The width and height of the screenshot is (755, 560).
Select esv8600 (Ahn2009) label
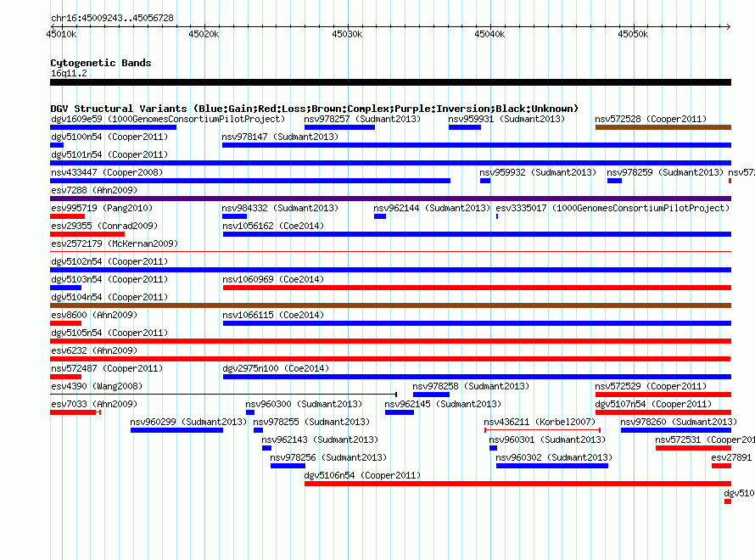click(x=94, y=315)
